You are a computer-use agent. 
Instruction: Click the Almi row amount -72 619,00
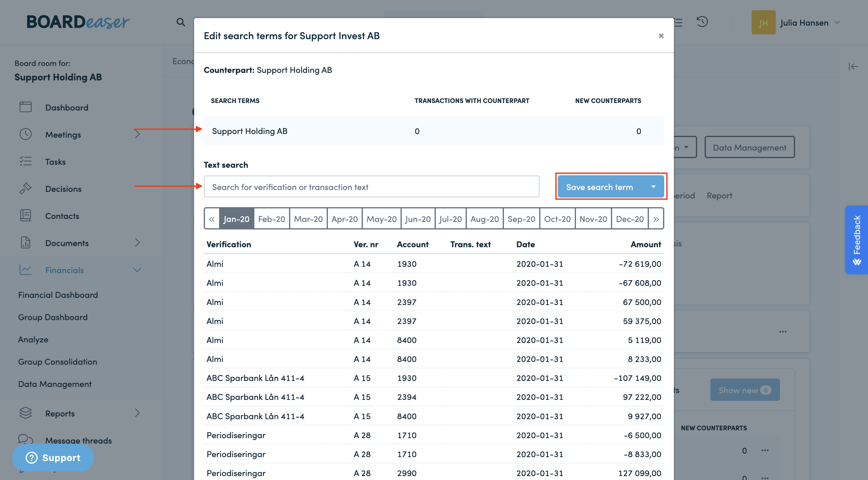tap(640, 263)
